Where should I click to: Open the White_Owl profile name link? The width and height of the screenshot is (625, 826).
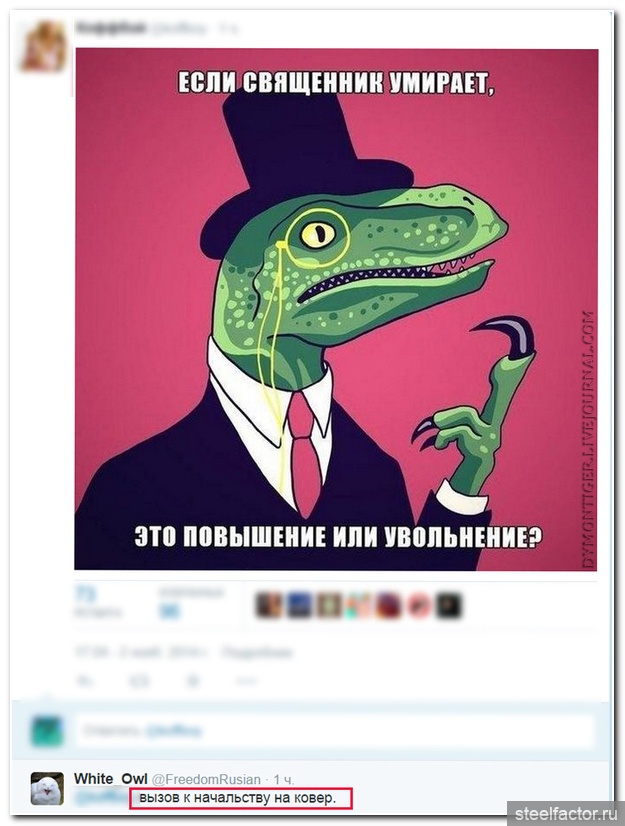tap(111, 779)
